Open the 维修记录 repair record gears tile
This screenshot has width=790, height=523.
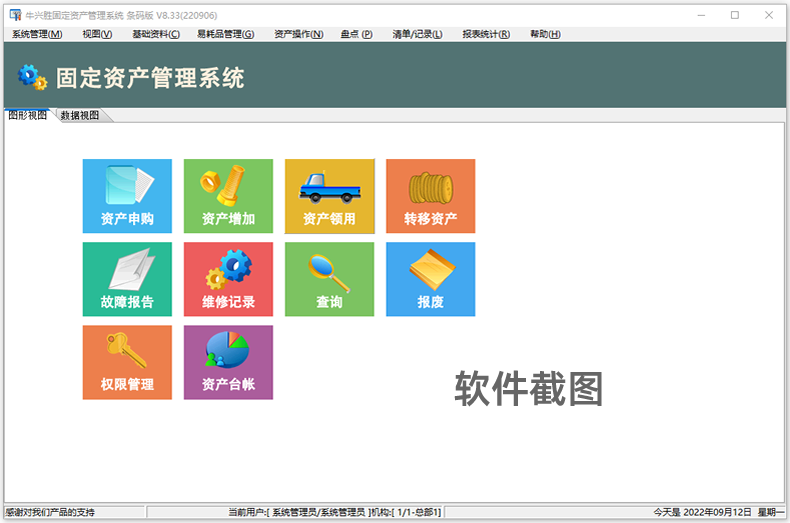point(228,279)
